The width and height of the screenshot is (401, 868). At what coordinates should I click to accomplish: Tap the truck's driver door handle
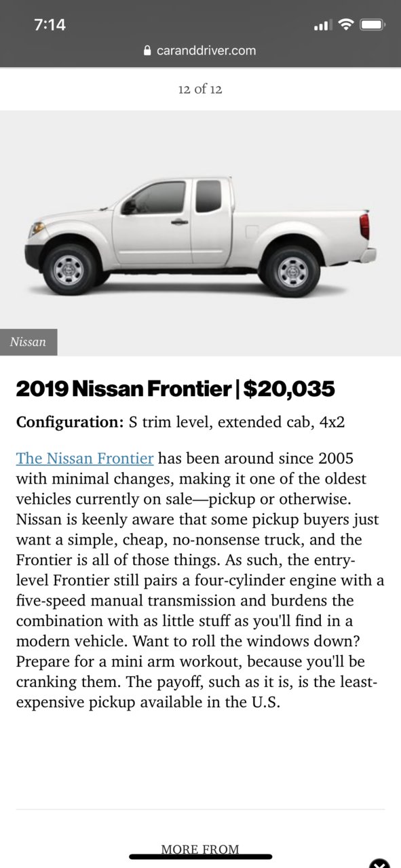[180, 222]
